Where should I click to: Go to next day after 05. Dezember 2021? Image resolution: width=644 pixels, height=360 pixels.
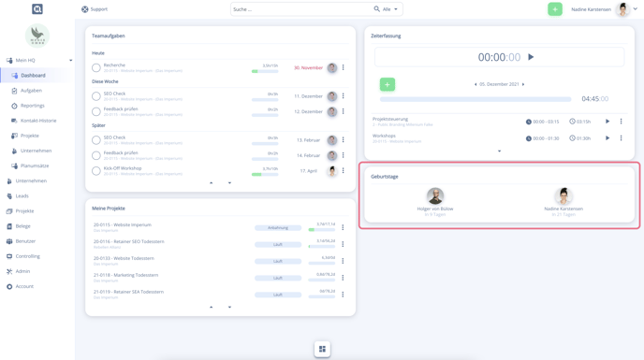[523, 84]
